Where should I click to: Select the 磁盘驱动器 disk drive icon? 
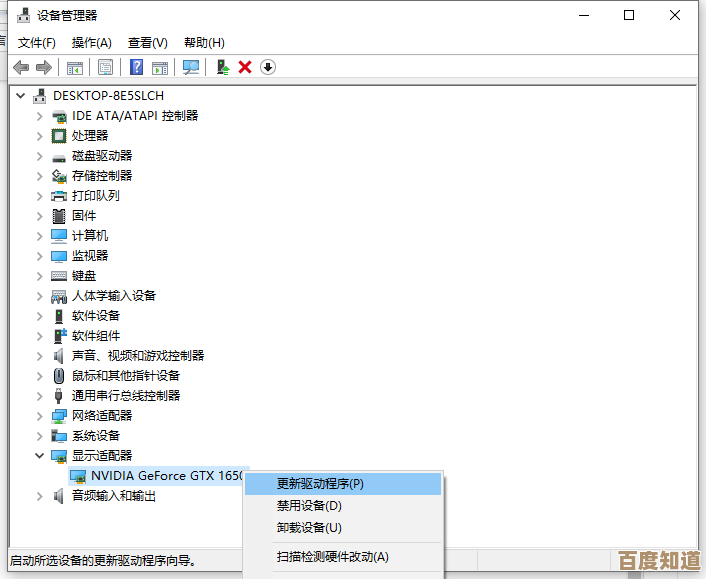59,157
